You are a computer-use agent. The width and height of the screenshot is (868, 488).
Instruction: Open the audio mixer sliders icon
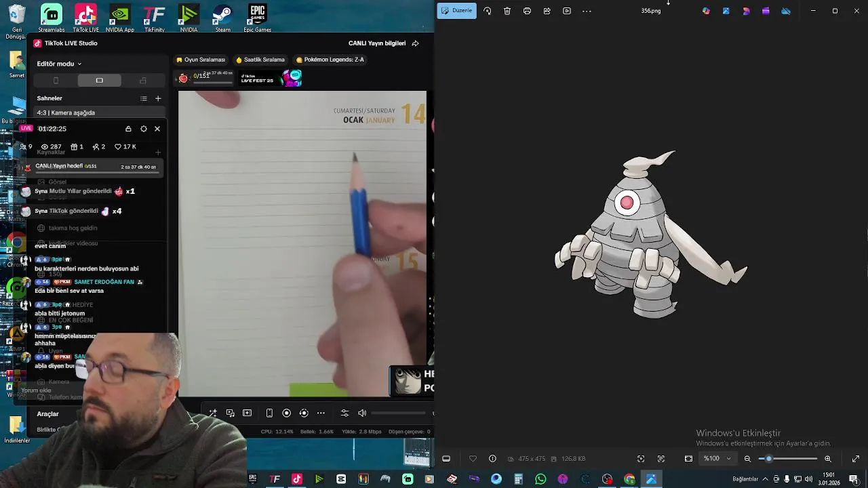(x=344, y=413)
